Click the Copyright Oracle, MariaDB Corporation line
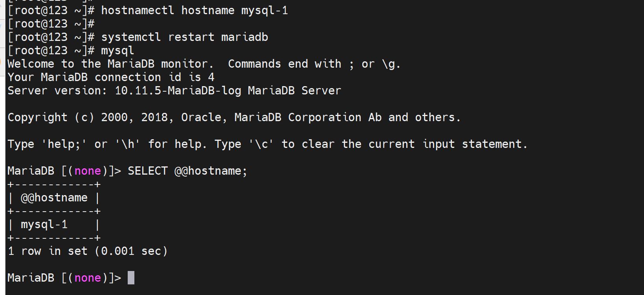644x295 pixels. tap(234, 118)
